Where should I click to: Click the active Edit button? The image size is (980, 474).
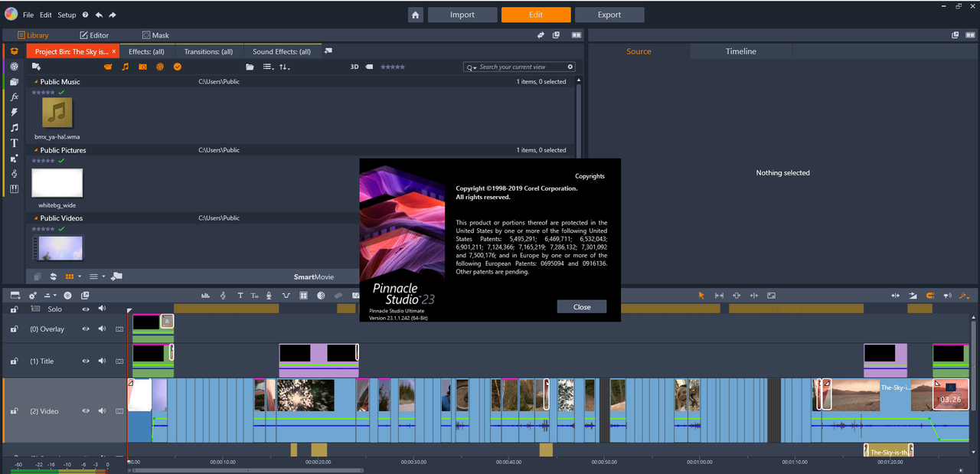[x=536, y=15]
